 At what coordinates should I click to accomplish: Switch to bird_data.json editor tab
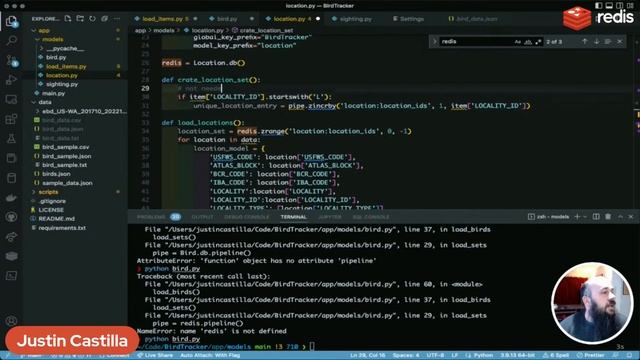pyautogui.click(x=476, y=19)
